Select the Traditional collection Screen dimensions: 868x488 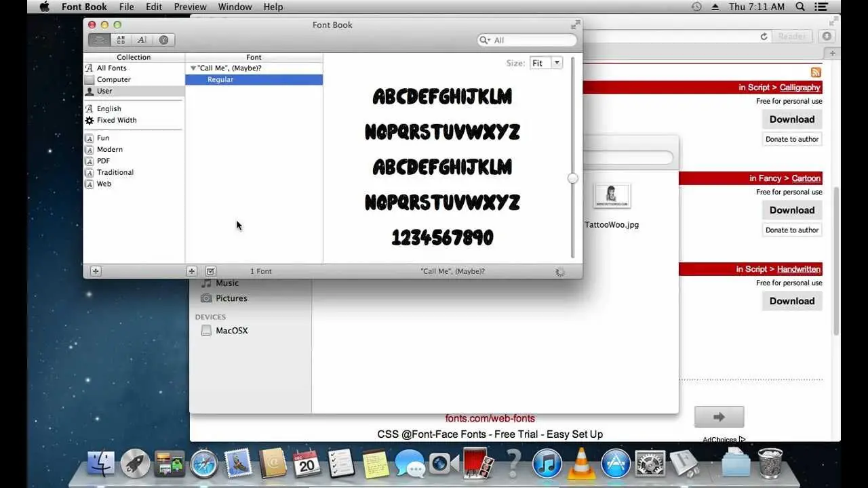pyautogui.click(x=115, y=172)
